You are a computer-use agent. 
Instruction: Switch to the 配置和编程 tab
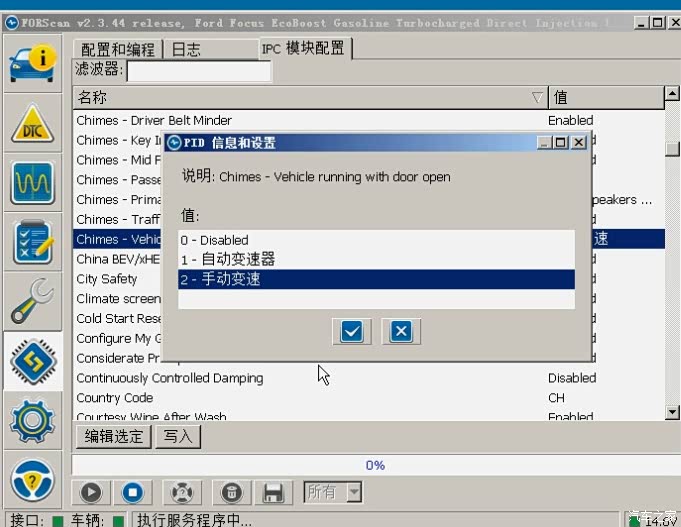117,48
